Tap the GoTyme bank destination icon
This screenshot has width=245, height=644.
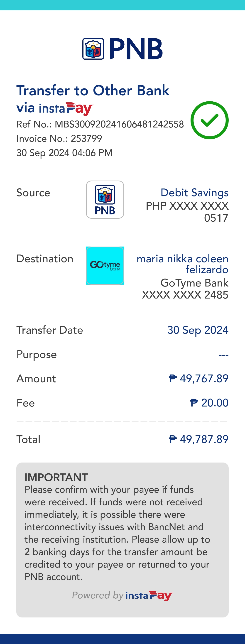(105, 265)
